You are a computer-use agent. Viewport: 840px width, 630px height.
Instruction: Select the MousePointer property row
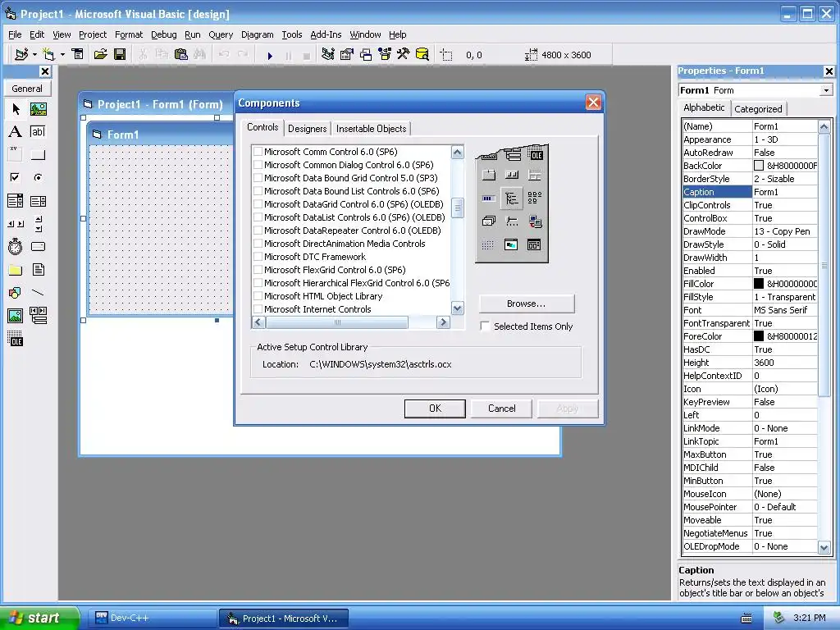point(750,507)
